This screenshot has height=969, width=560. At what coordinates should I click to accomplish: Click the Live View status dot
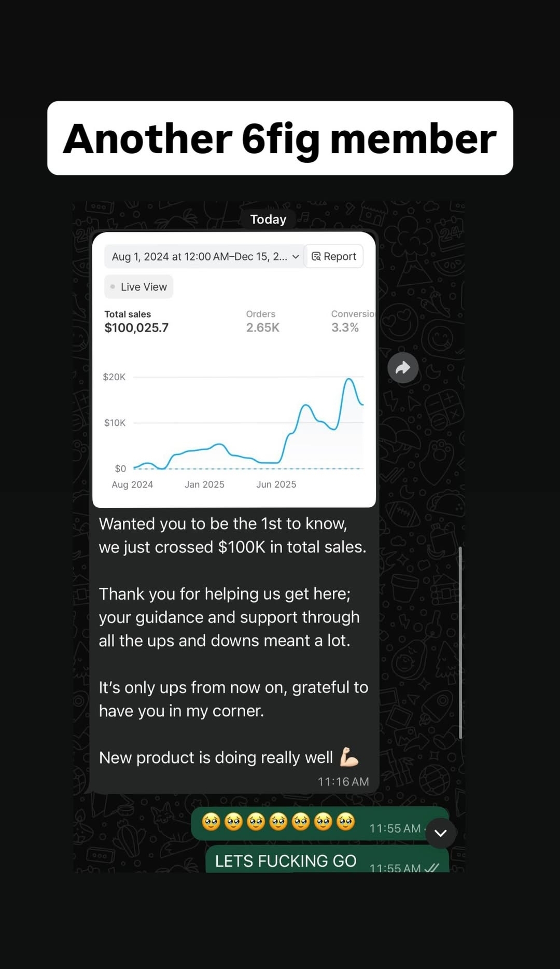click(113, 286)
